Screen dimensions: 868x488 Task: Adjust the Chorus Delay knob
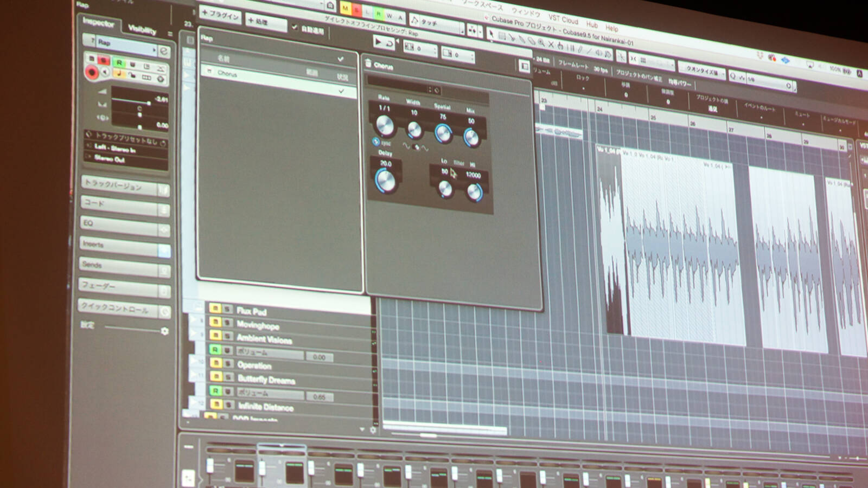click(x=386, y=181)
